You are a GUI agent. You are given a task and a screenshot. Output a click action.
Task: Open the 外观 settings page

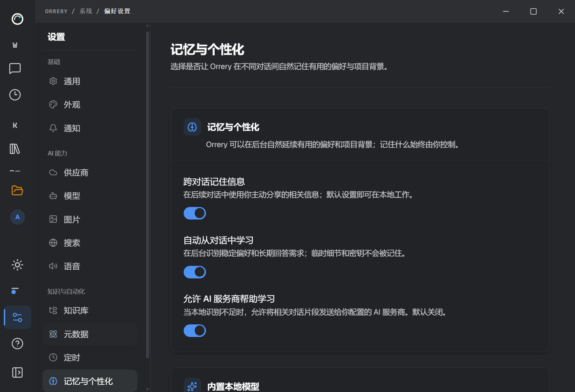pos(90,105)
